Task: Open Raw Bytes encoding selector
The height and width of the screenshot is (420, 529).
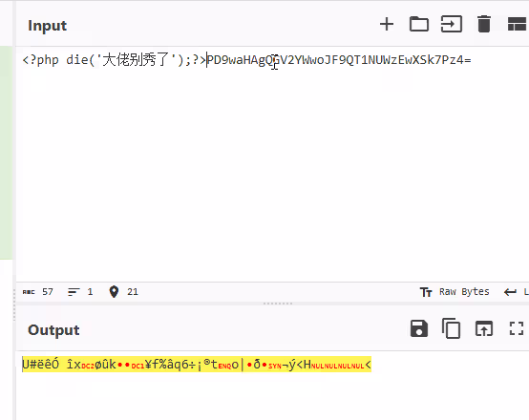Action: tap(455, 292)
